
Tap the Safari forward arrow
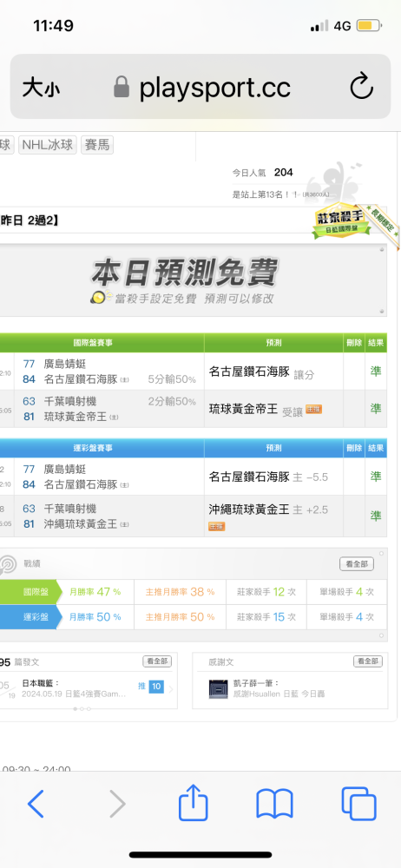pyautogui.click(x=117, y=803)
